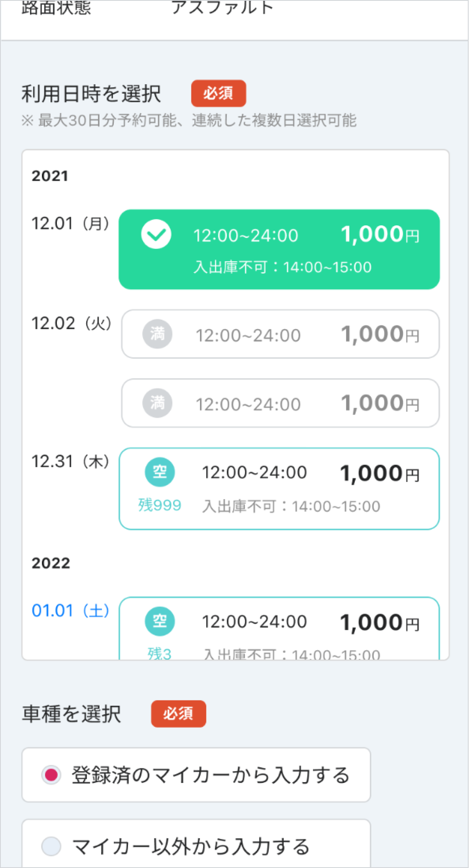Click the 01.01 (土) blue date label
Viewport: 469px width, 868px height.
70,611
